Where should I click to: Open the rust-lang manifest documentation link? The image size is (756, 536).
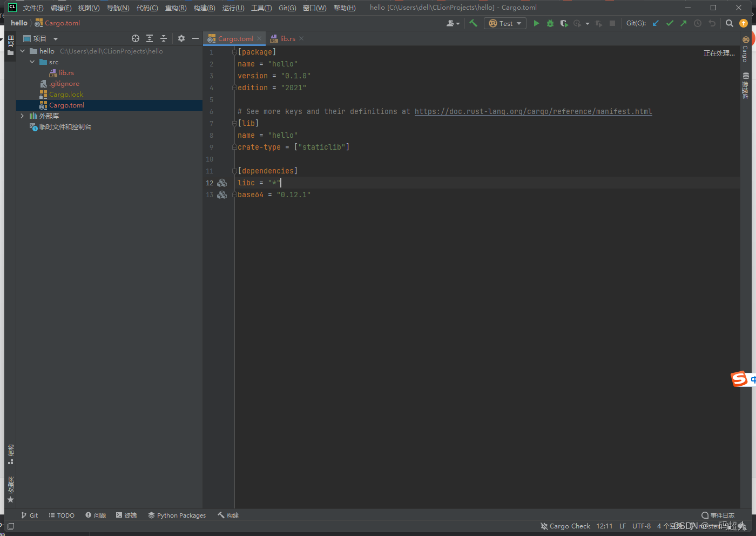(x=533, y=112)
